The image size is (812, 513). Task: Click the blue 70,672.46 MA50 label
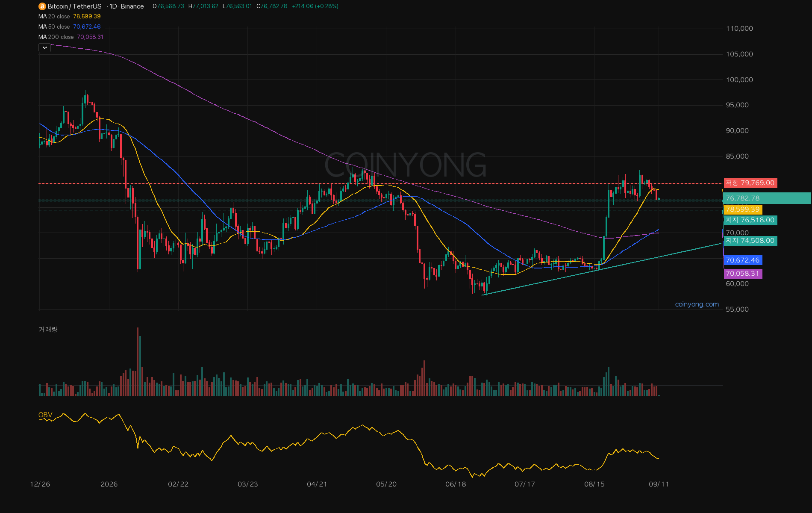[x=743, y=260]
